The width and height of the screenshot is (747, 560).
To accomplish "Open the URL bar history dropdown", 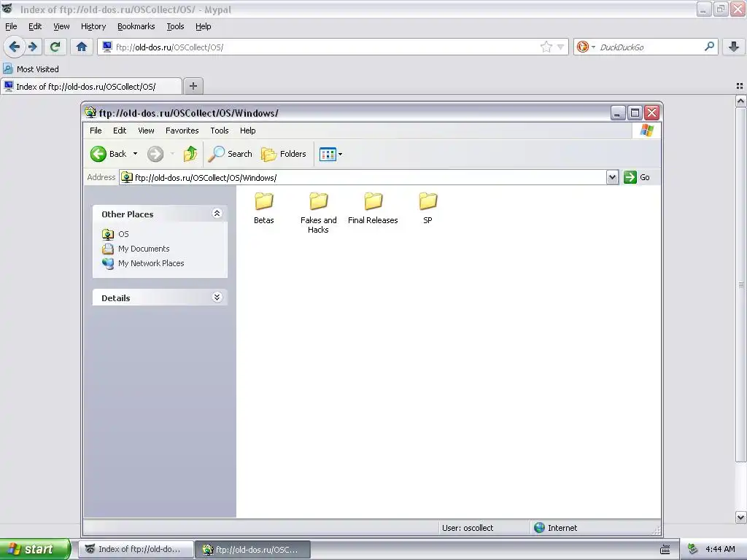I will tap(561, 47).
